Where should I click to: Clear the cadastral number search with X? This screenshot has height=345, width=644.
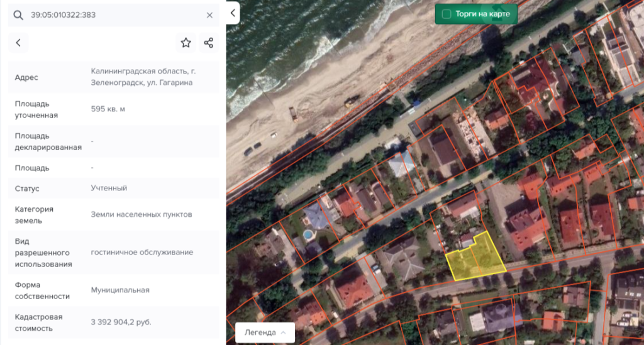[x=209, y=15]
